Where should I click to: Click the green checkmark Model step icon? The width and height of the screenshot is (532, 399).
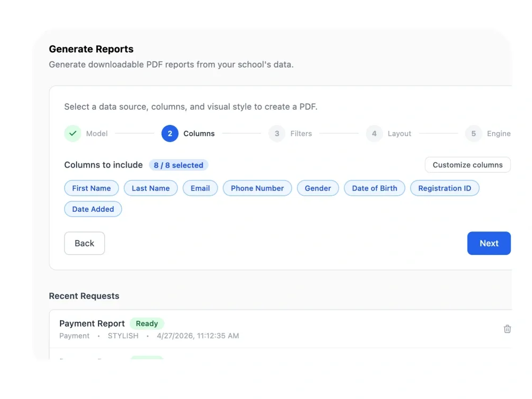[x=72, y=134]
